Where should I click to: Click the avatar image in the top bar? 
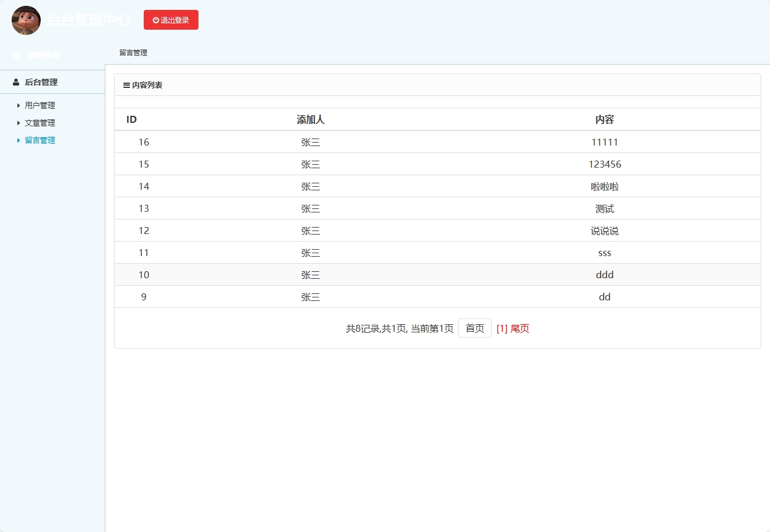point(26,20)
